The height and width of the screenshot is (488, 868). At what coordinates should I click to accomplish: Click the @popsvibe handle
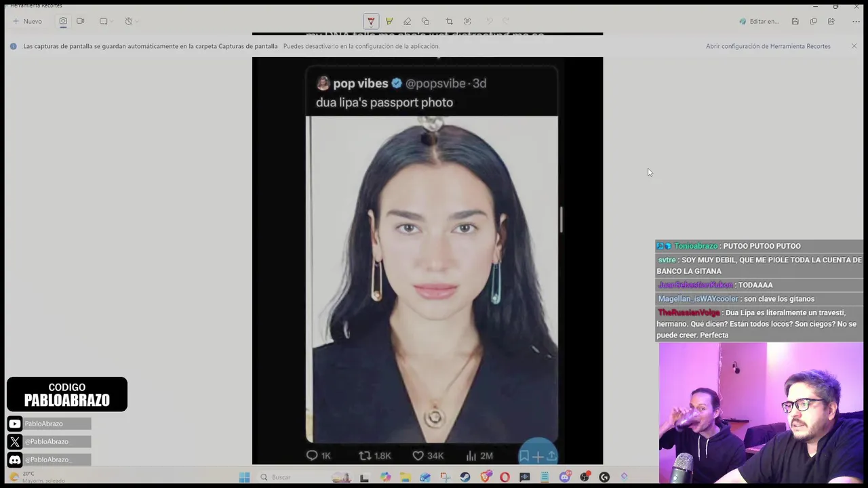click(x=435, y=83)
